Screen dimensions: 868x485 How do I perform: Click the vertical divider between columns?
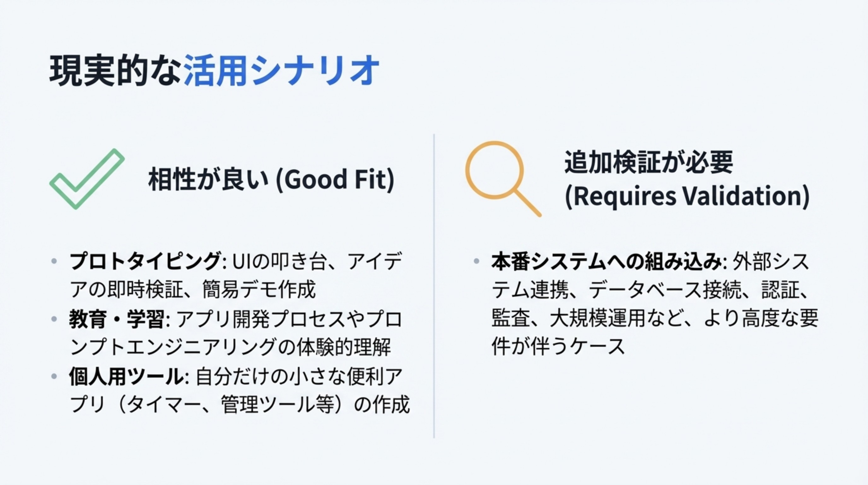pyautogui.click(x=434, y=286)
